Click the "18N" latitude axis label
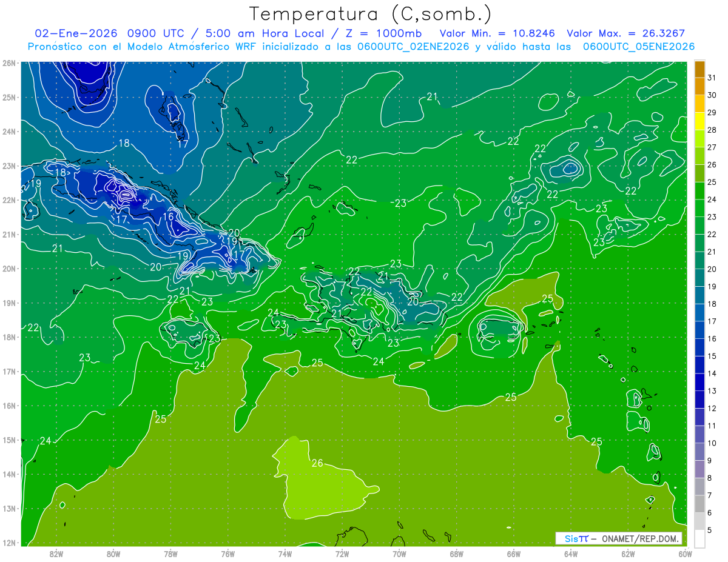 click(8, 337)
